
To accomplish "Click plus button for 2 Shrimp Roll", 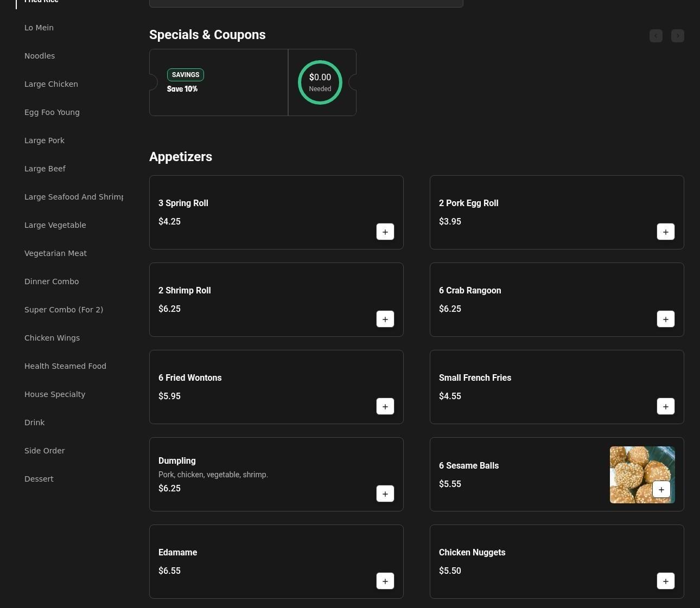I will [385, 319].
